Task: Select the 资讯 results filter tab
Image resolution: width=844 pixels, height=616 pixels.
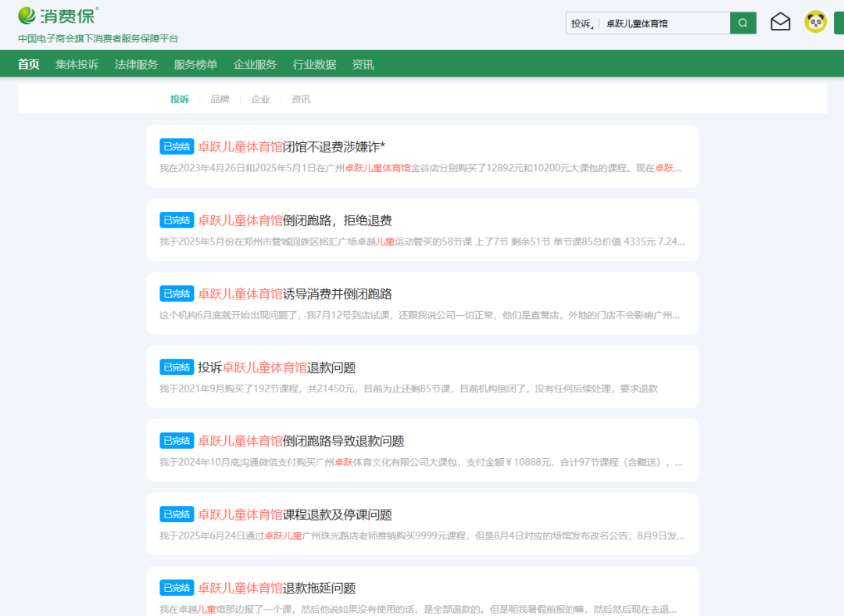Action: [x=301, y=99]
